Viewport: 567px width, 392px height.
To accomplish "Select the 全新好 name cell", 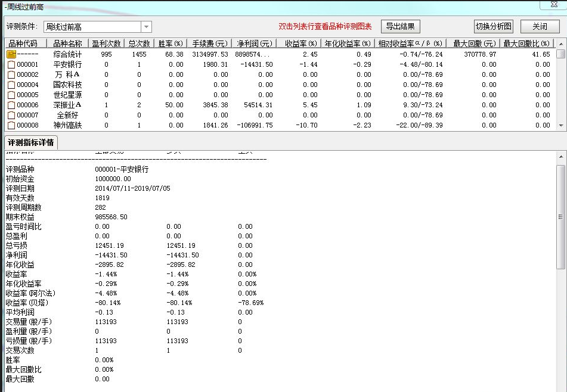I will [x=67, y=115].
